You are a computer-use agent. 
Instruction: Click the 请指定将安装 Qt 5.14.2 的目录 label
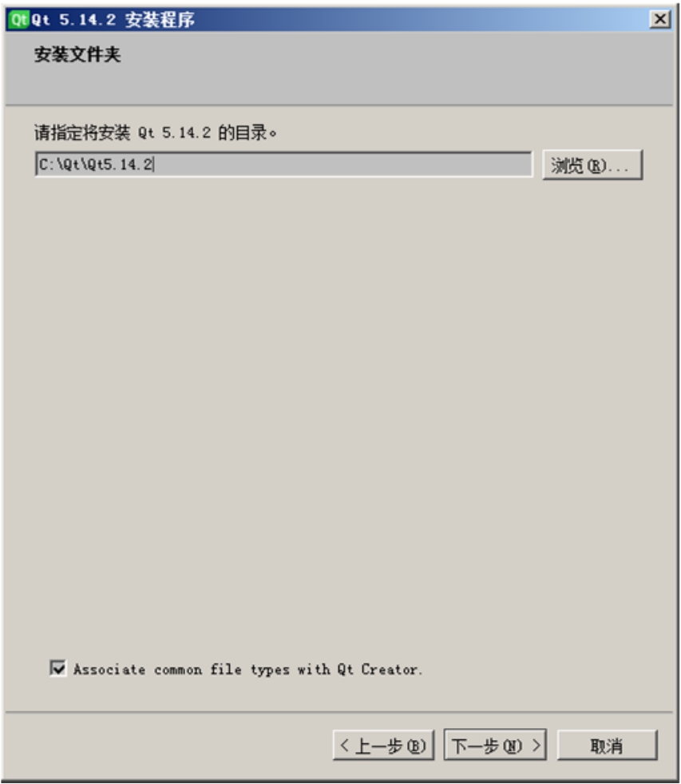point(156,133)
